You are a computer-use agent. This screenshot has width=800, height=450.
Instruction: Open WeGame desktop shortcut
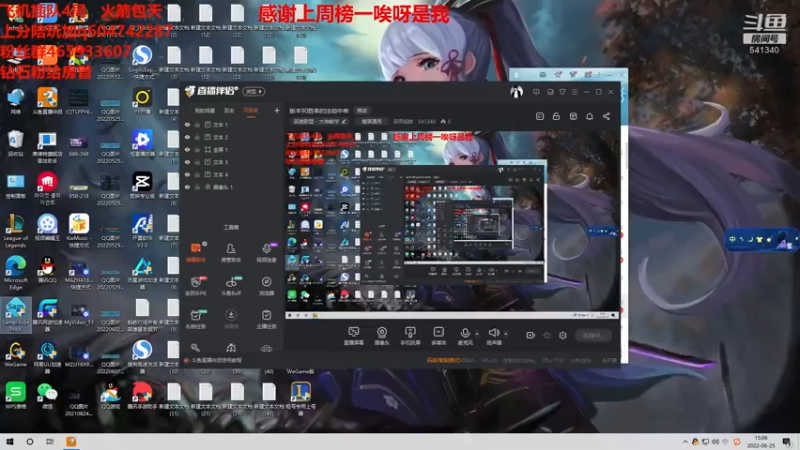pos(15,355)
